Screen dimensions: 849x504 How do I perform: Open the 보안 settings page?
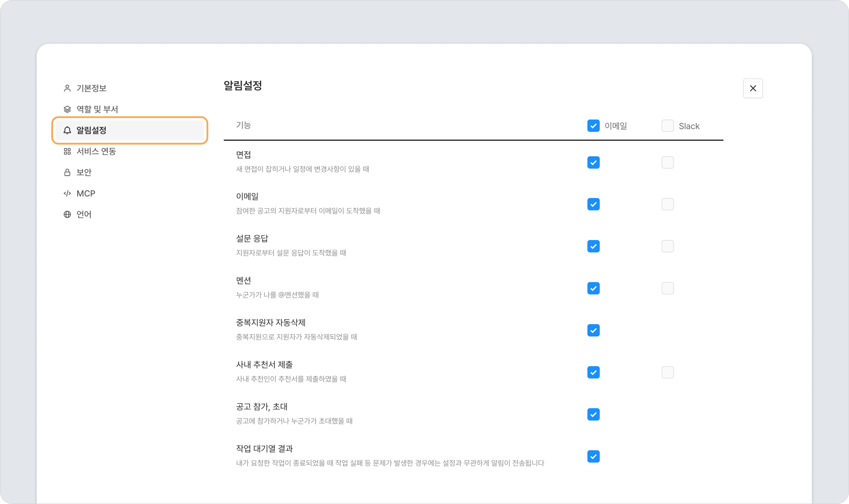[x=130, y=172]
